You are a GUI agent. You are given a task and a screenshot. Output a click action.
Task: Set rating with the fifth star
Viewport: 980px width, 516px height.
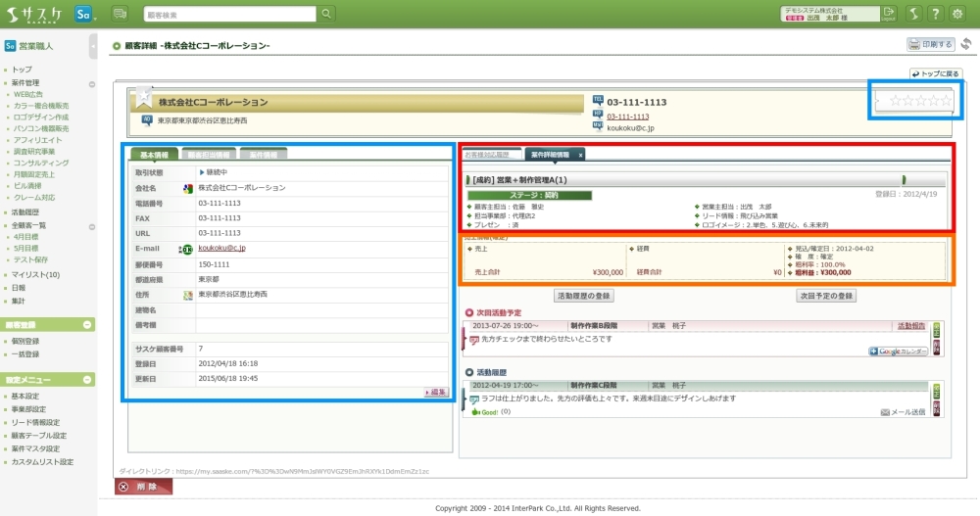point(946,100)
